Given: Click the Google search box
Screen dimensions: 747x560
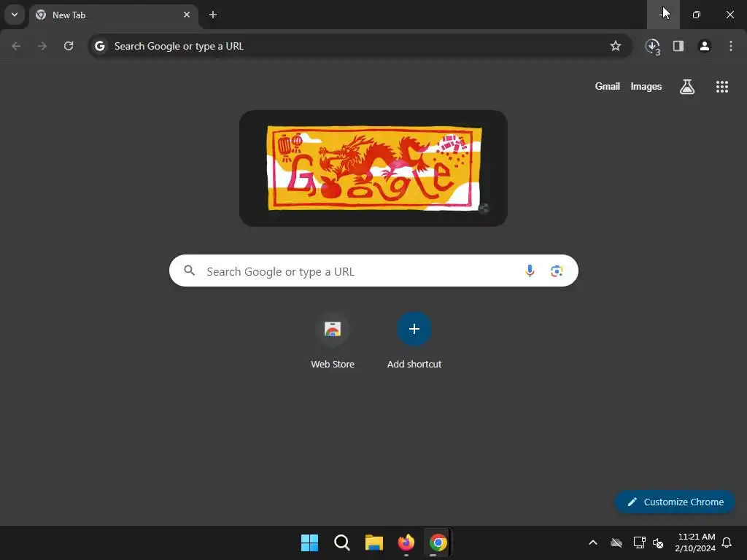Looking at the screenshot, I should pos(373,271).
